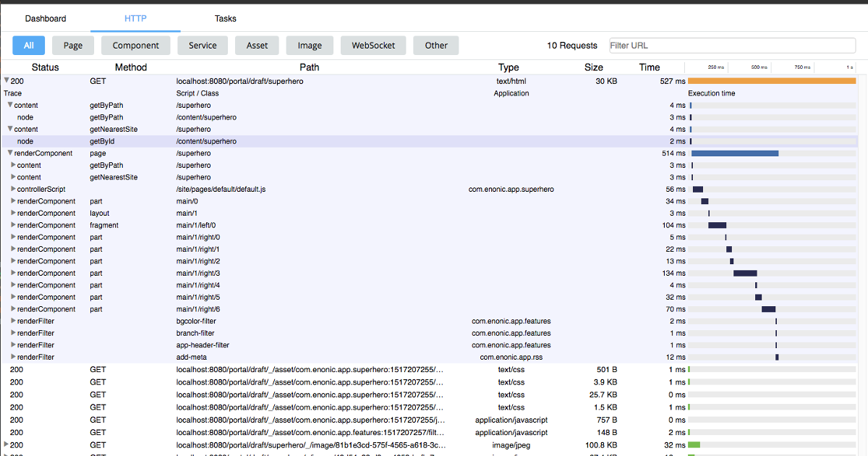Screen dimensions: 868x456
Task: Select the All filter button
Action: 29,45
